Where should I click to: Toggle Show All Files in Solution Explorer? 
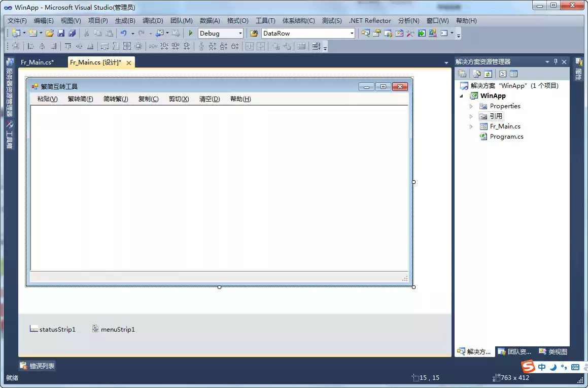coord(476,73)
